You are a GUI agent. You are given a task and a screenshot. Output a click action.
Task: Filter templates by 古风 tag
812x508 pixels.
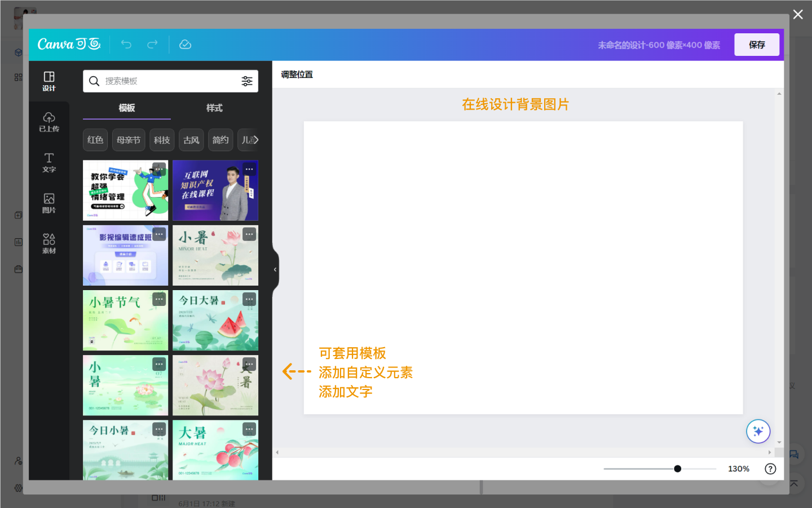pos(191,140)
